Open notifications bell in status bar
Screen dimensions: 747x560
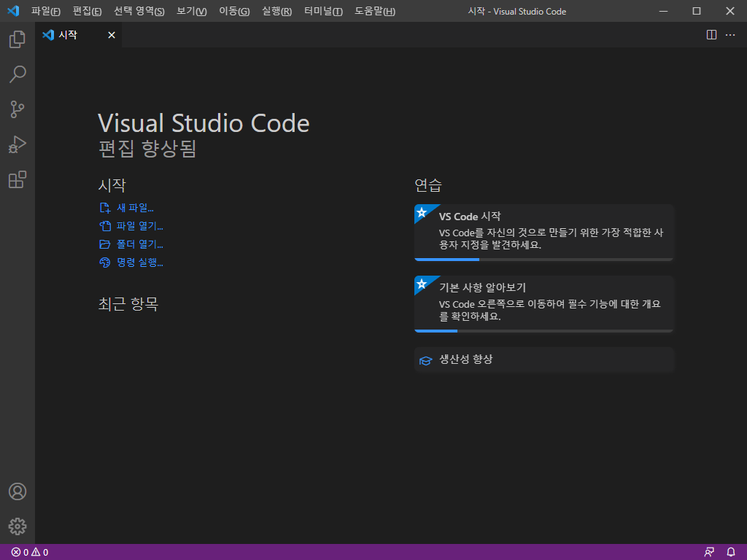pyautogui.click(x=731, y=552)
